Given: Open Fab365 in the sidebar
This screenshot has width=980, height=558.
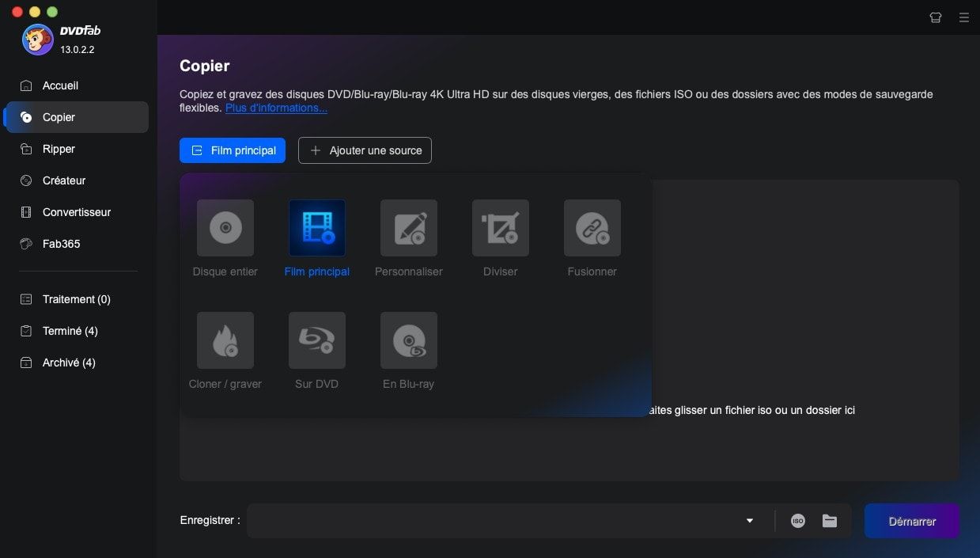Looking at the screenshot, I should (77, 244).
